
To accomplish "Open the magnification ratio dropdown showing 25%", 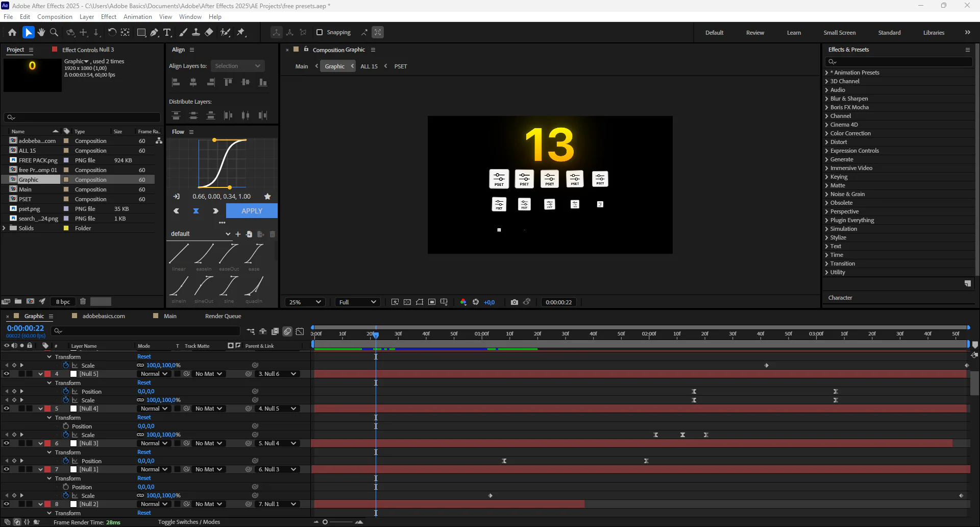I will [x=305, y=302].
